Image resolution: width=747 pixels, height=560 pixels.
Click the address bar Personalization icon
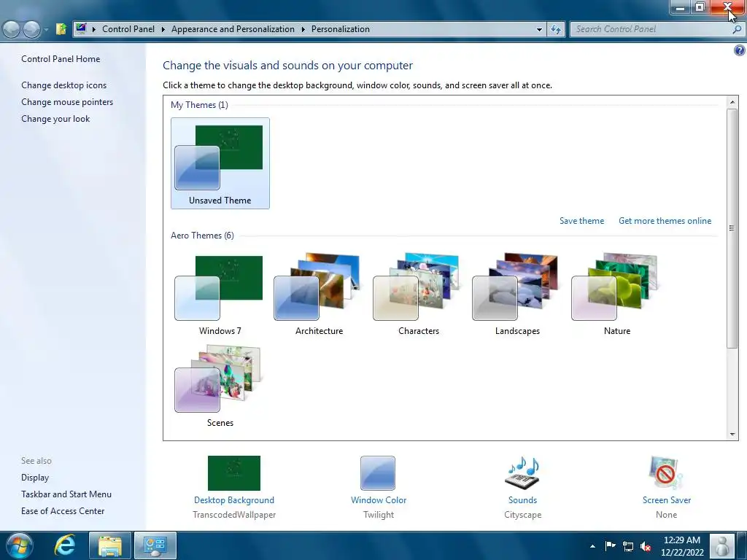pos(82,28)
